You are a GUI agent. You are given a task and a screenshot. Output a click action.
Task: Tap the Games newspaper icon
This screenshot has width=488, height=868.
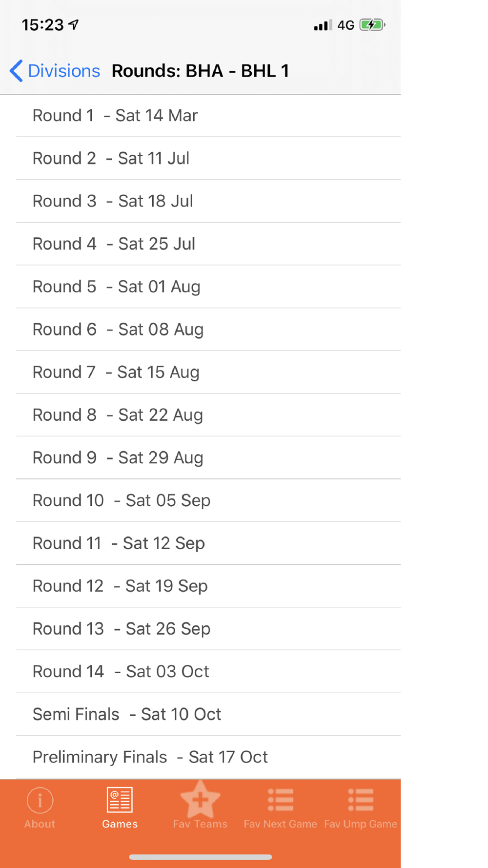pos(120,801)
